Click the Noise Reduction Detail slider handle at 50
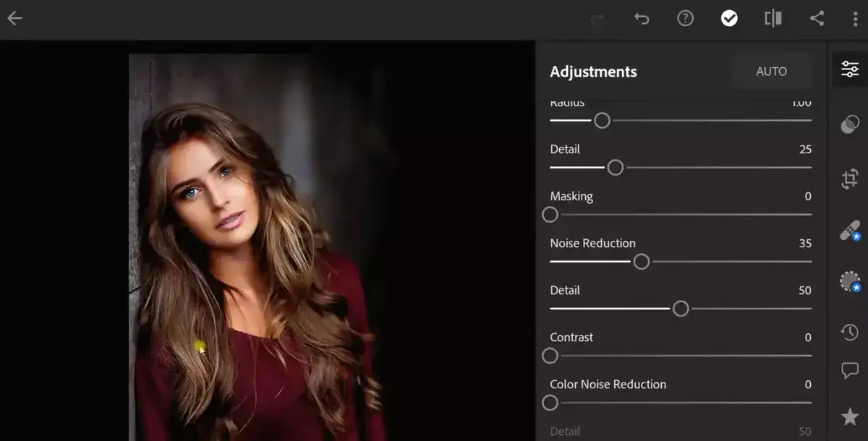This screenshot has width=868, height=441. (681, 309)
